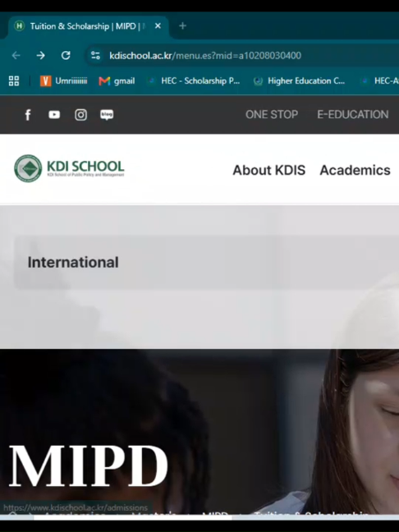Open the apps grid in bookmarks bar

click(x=14, y=80)
